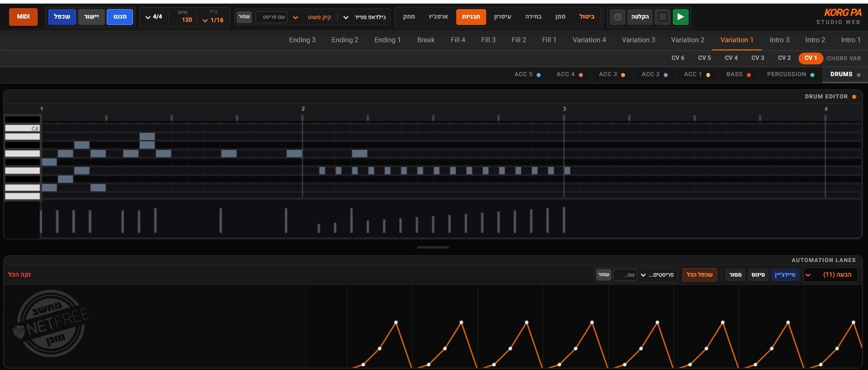This screenshot has width=868, height=370.
Task: Switch to the Variation 2 tab
Action: click(687, 40)
